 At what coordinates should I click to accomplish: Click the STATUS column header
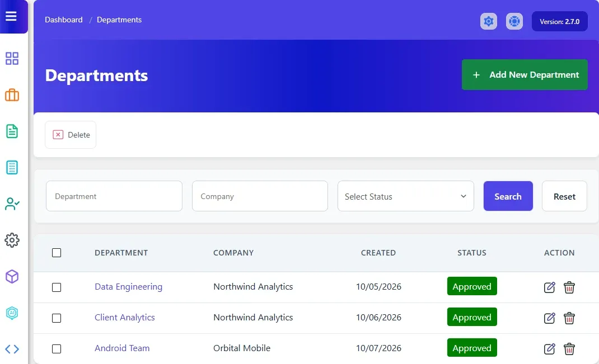click(472, 253)
